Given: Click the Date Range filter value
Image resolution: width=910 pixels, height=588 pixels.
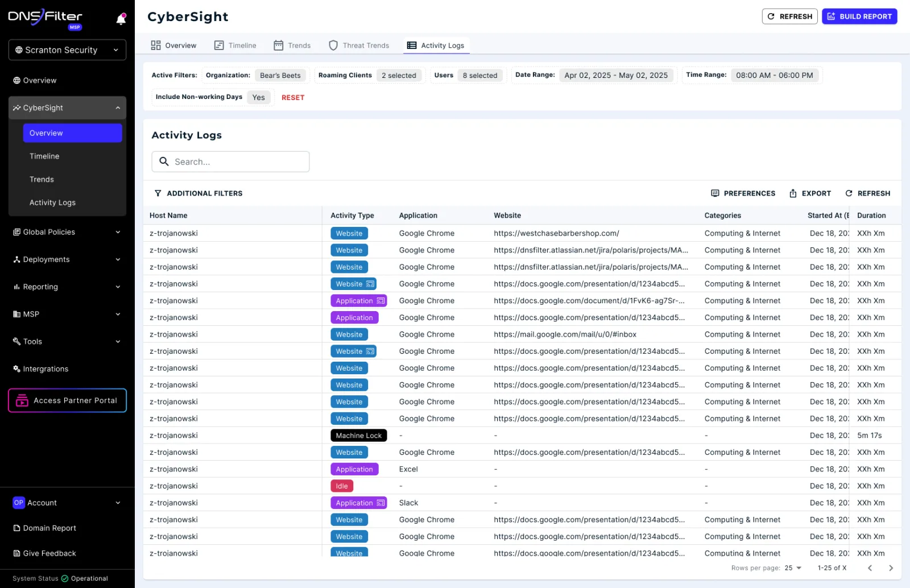Looking at the screenshot, I should click(x=616, y=75).
